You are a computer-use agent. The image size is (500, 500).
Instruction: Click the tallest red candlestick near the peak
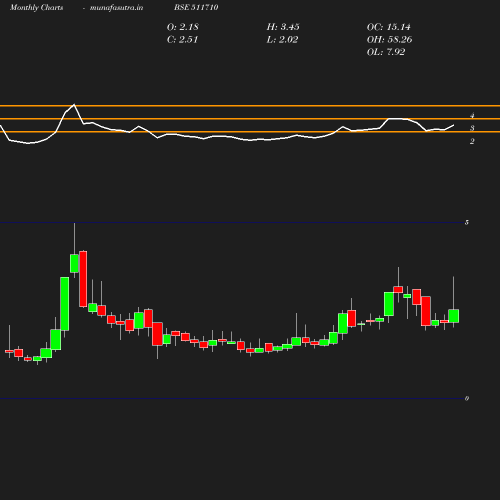coord(83,279)
